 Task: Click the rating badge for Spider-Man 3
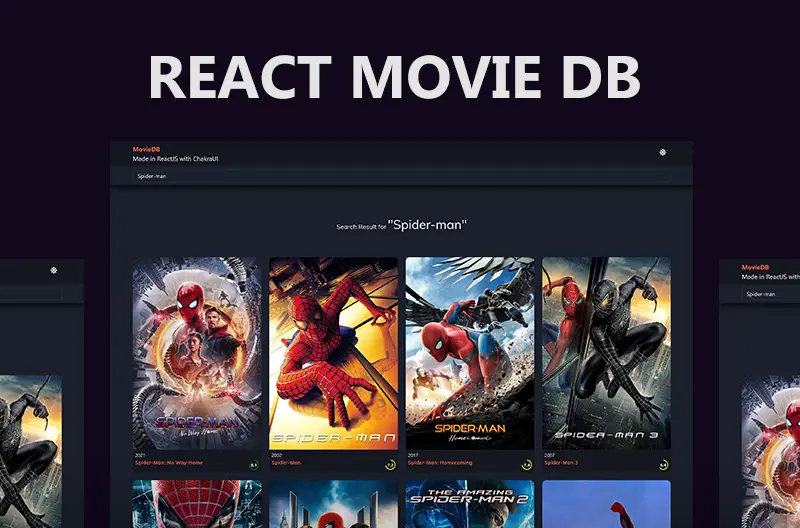pos(663,465)
